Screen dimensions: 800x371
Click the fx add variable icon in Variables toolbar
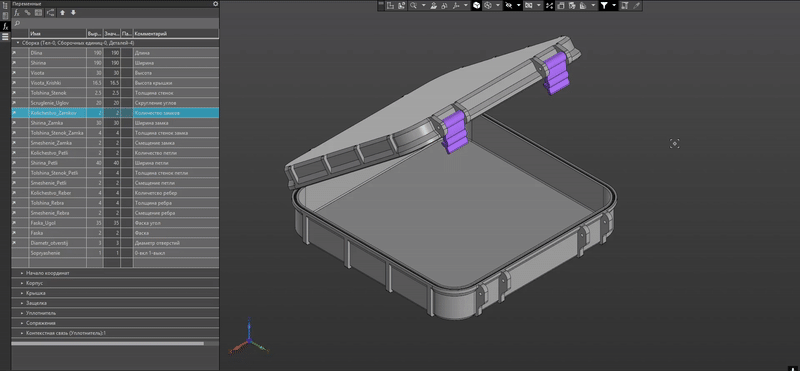point(16,13)
